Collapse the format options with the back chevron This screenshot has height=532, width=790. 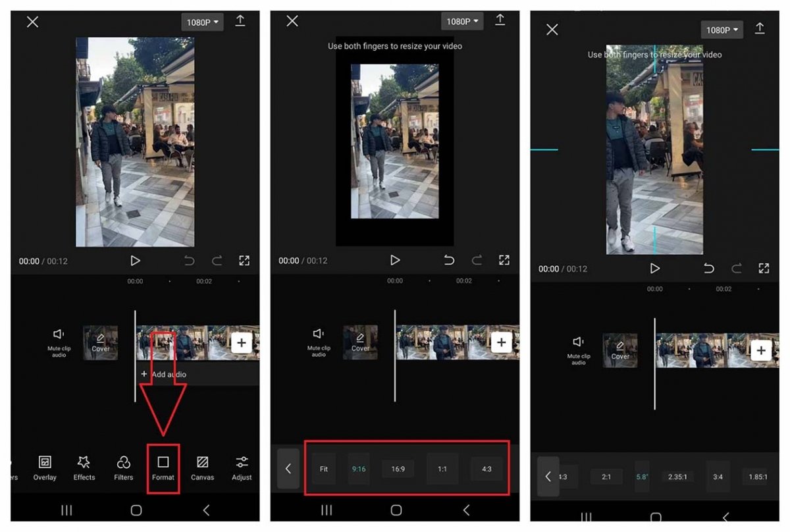(x=288, y=469)
